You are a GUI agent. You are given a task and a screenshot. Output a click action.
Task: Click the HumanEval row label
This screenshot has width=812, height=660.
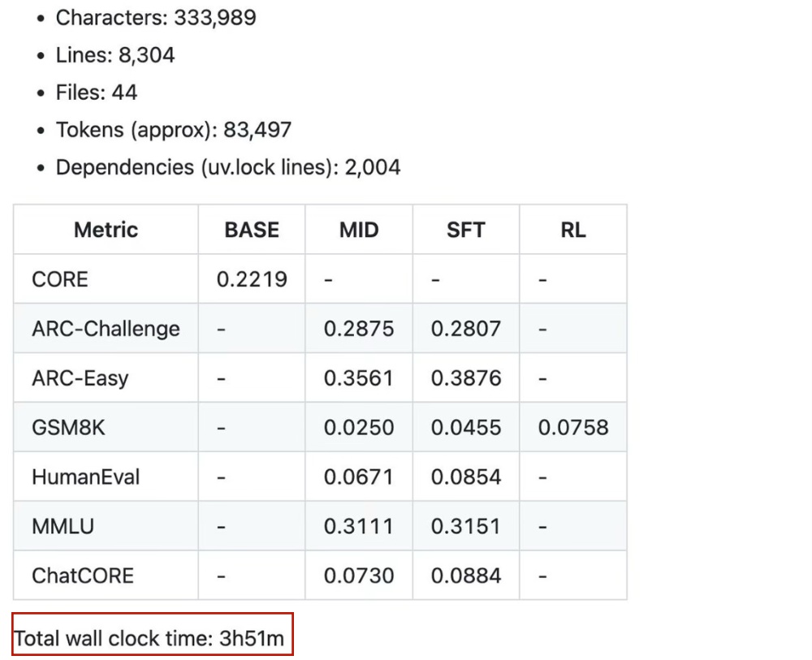click(x=85, y=477)
